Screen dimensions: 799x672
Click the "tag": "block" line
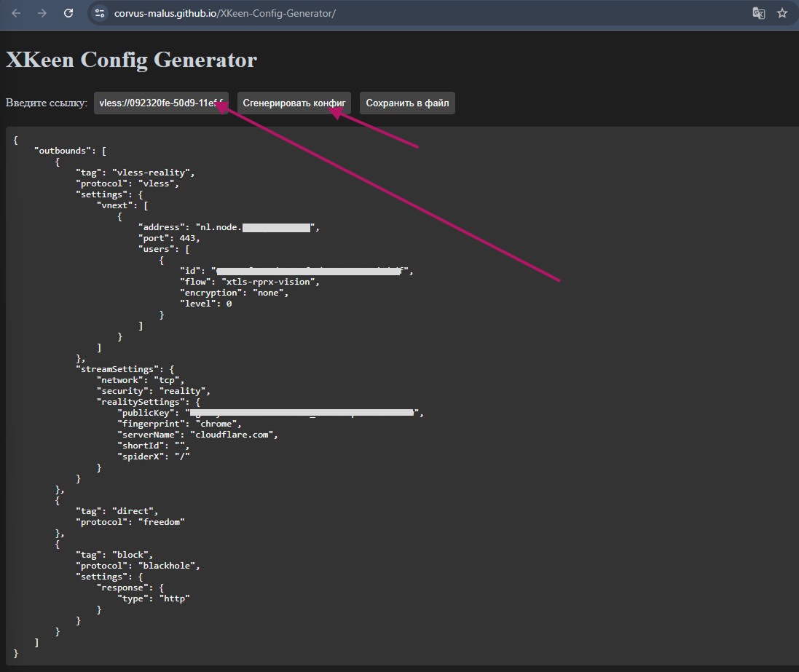pyautogui.click(x=114, y=555)
